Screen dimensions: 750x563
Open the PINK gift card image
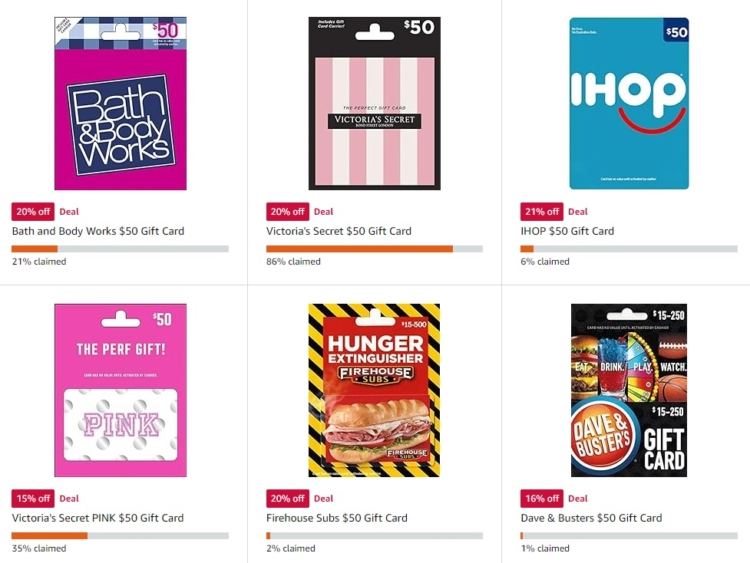121,390
